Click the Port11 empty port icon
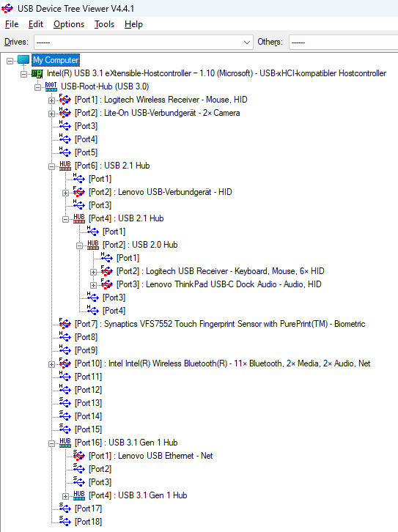Screen dimensions: 398x532 65,377
